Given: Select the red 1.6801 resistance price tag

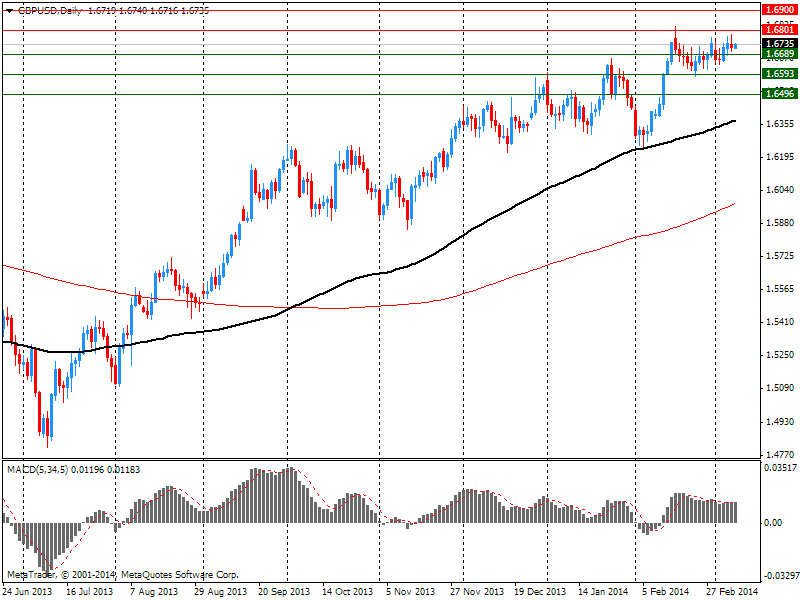Looking at the screenshot, I should click(779, 31).
